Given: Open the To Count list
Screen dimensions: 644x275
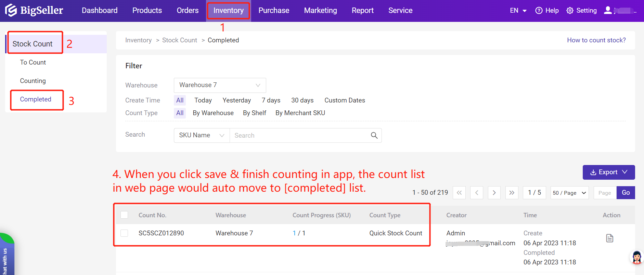Looking at the screenshot, I should click(x=33, y=62).
